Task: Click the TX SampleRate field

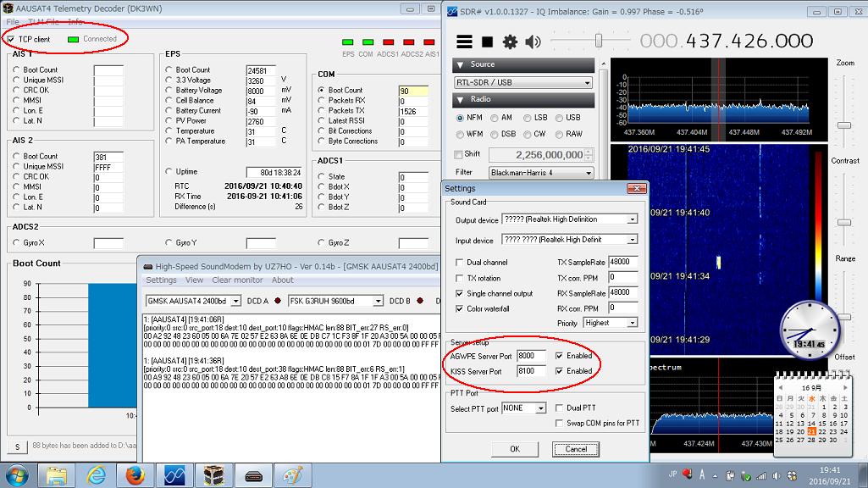Action: [x=622, y=262]
